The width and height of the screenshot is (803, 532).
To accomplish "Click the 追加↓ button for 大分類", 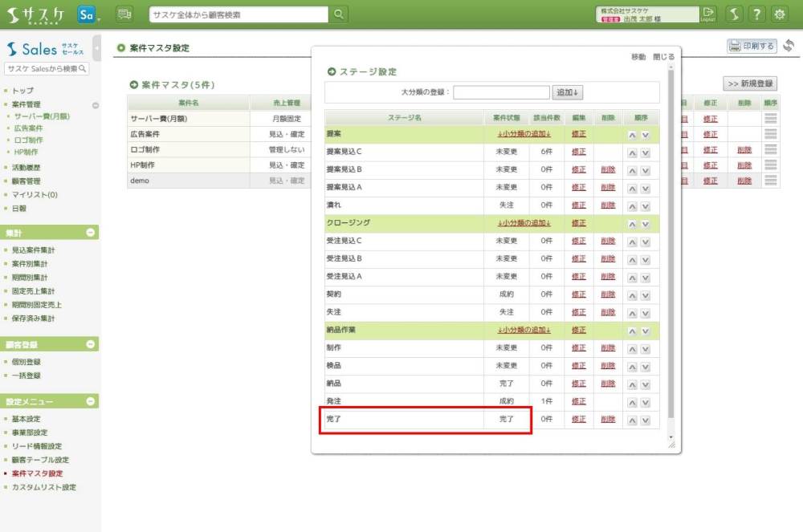I will pyautogui.click(x=568, y=92).
